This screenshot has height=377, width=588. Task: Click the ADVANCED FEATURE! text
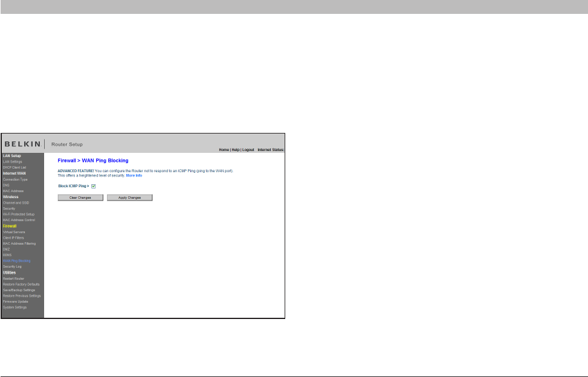(76, 171)
